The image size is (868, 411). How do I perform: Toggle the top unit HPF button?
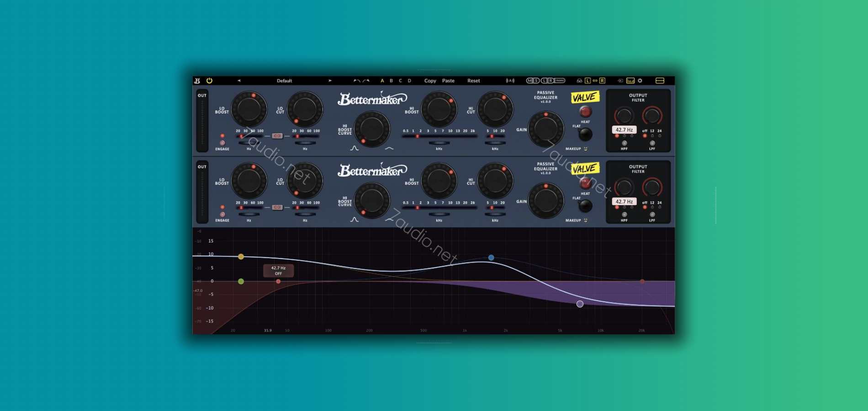tap(624, 143)
